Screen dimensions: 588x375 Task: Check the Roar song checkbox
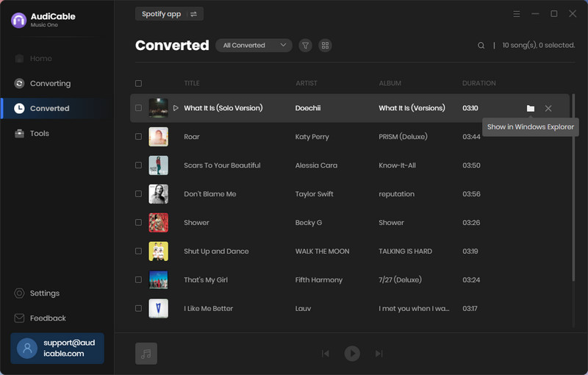click(138, 137)
